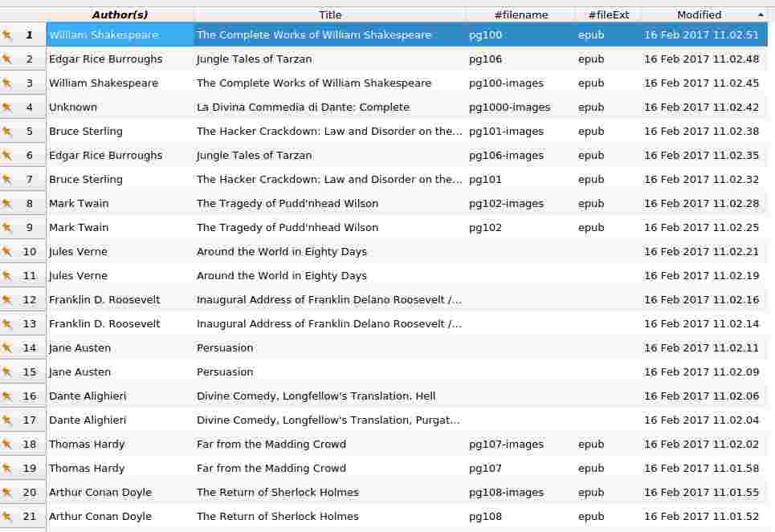The image size is (775, 532).
Task: Click the marker pin icon on row 3
Action: click(x=6, y=83)
